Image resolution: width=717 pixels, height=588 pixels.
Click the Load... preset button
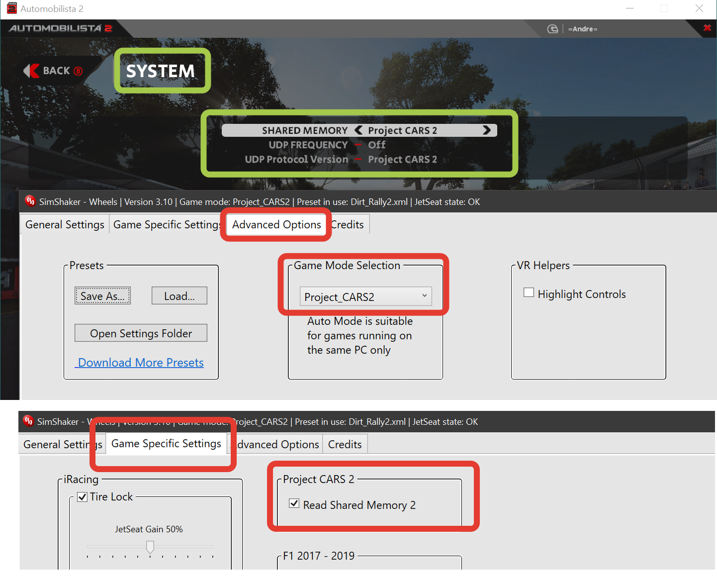pos(179,296)
